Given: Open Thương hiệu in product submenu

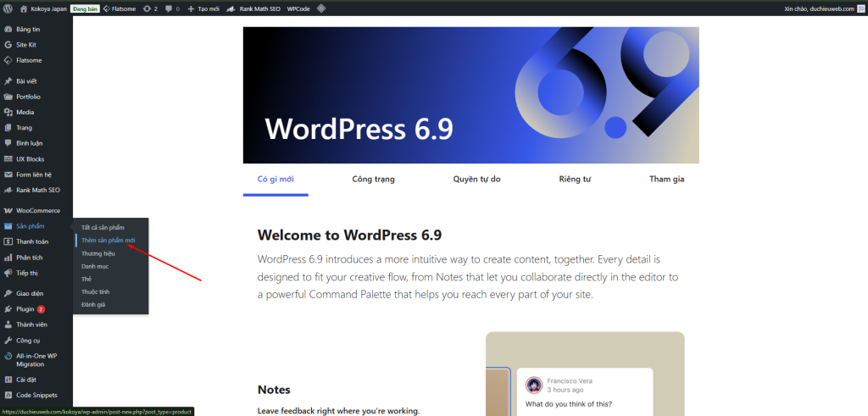Looking at the screenshot, I should pos(98,253).
